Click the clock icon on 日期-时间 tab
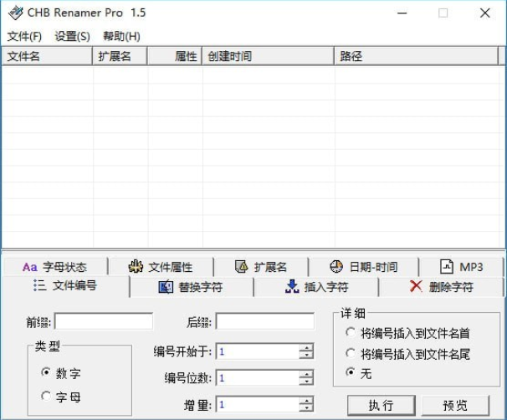Screen dimensions: 507x420 tap(336, 267)
